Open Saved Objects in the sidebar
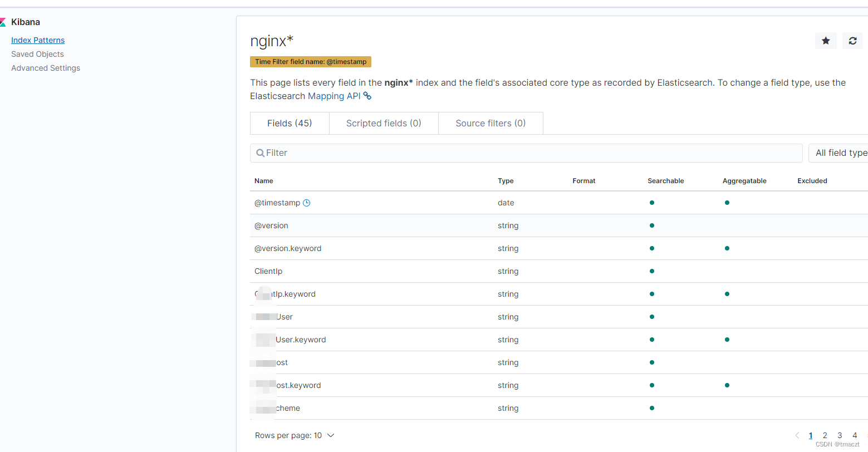Viewport: 868px width, 452px height. click(x=37, y=54)
